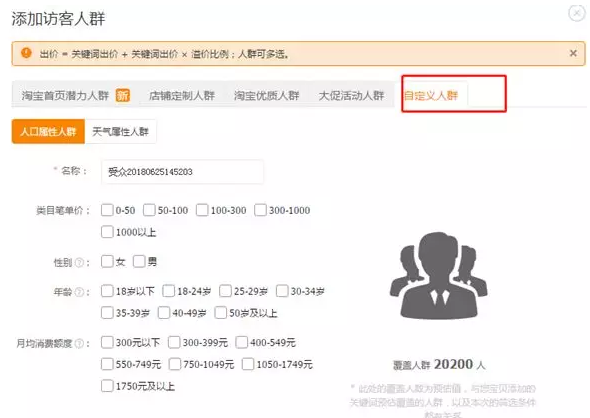Switch to 天气属性人群 sub-tab
The width and height of the screenshot is (590, 418).
coord(120,132)
